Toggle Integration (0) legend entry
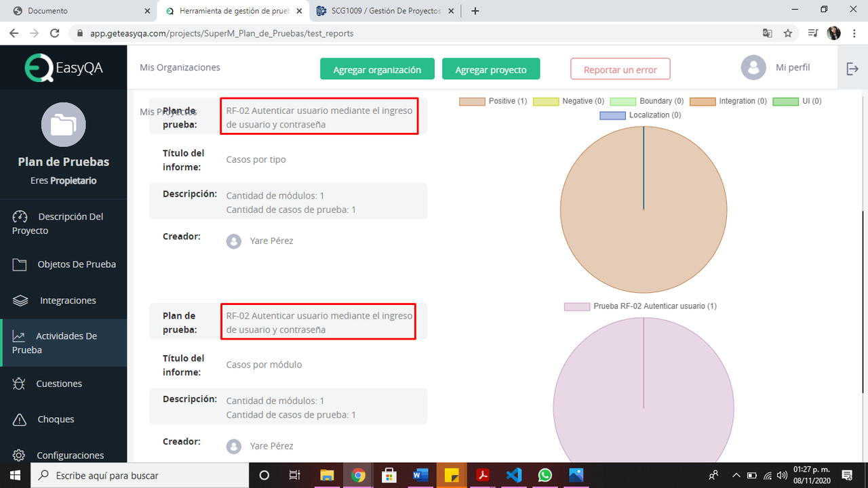868x488 pixels. point(728,102)
